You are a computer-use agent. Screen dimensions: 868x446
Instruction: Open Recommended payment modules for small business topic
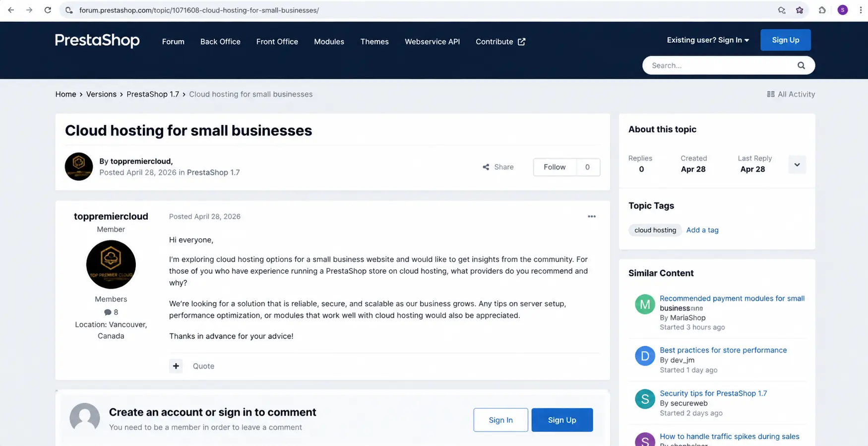(732, 303)
